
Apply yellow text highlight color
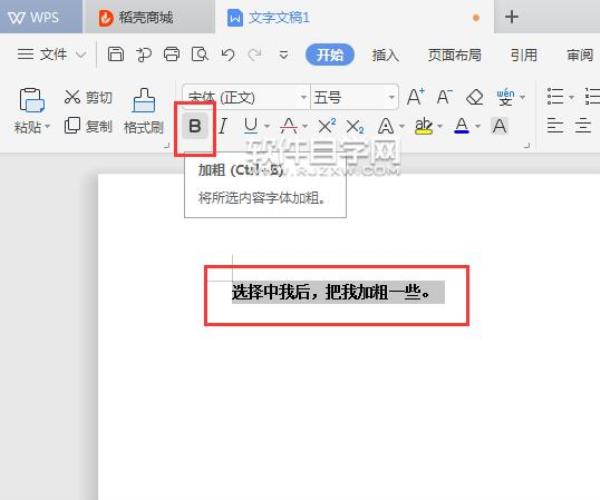pyautogui.click(x=424, y=126)
